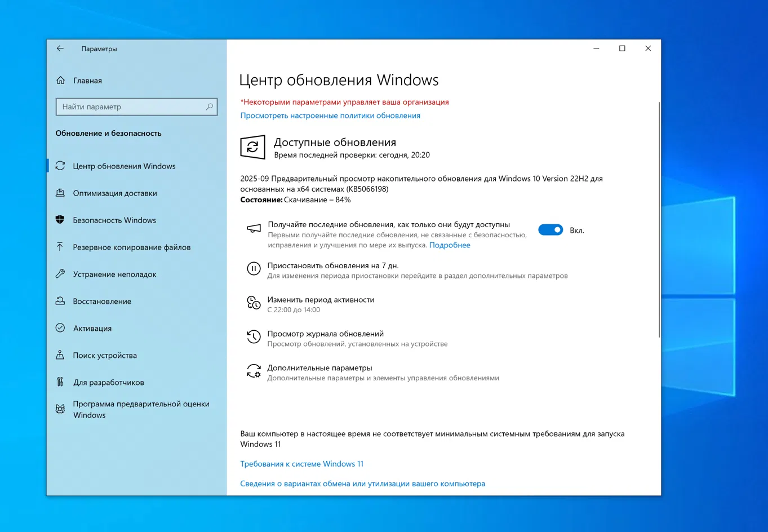Click the notice about Windows 11 minimum system requirements
This screenshot has height=532, width=768.
(x=433, y=439)
